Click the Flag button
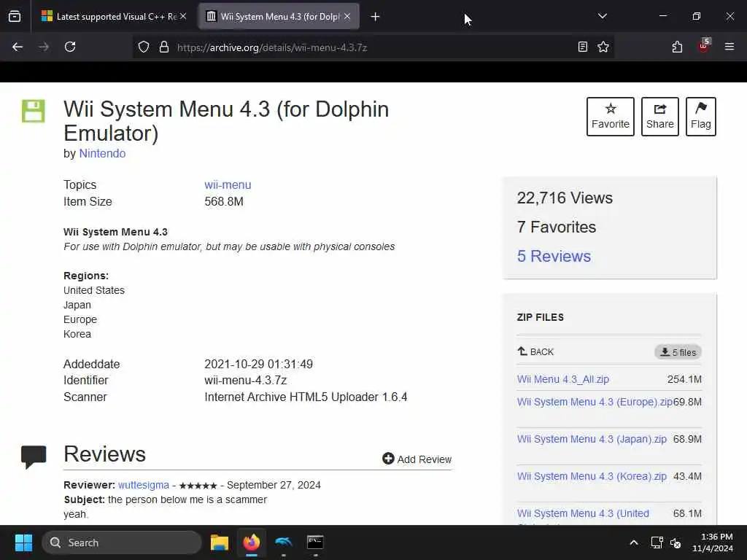 [701, 117]
